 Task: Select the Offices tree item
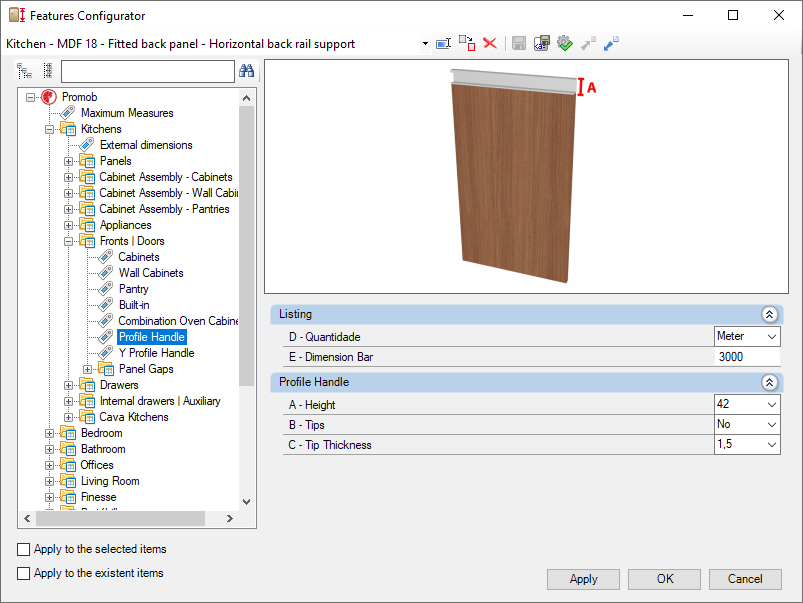point(97,465)
